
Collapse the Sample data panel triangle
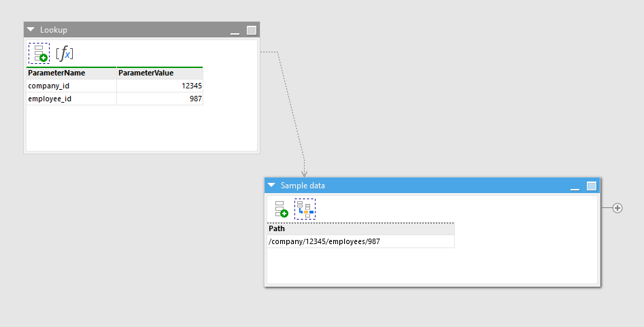point(271,186)
